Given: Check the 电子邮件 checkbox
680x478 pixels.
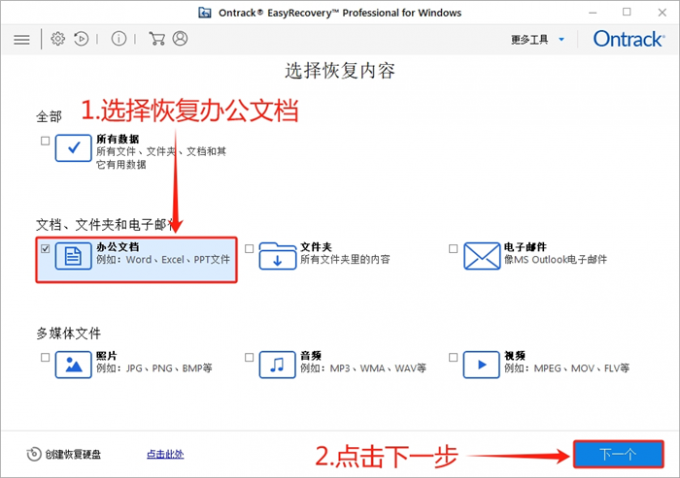Looking at the screenshot, I should coord(453,249).
